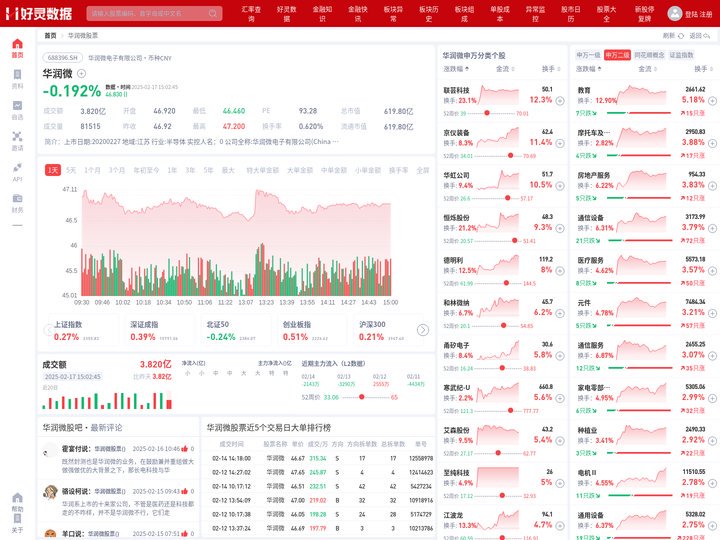Add the 医疗服务 sector with its plus icon
The height and width of the screenshot is (540, 720).
[712, 270]
